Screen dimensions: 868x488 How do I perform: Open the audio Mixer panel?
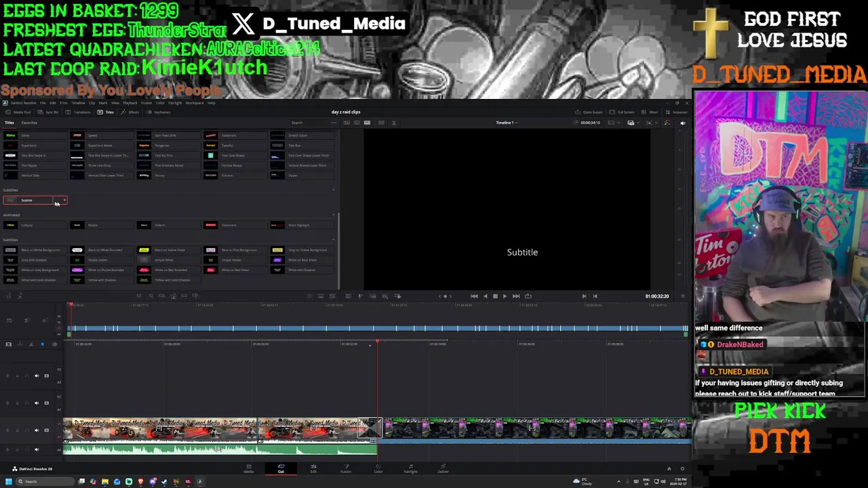coord(651,113)
